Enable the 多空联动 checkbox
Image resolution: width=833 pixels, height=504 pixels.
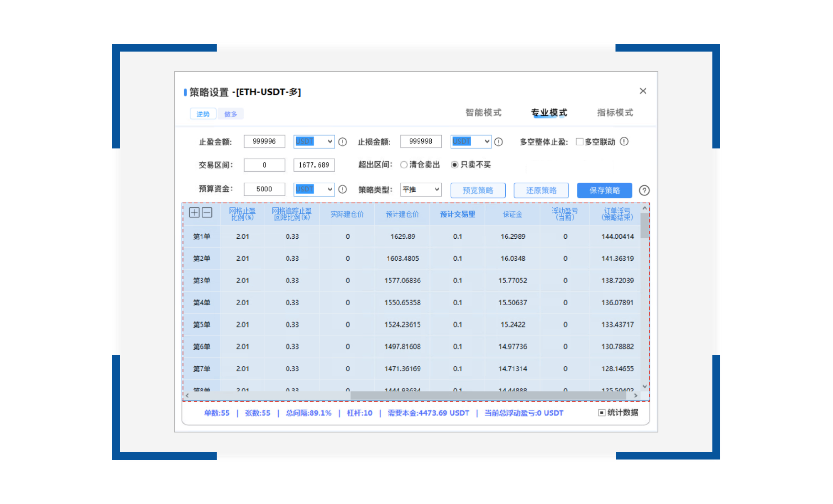coord(579,141)
